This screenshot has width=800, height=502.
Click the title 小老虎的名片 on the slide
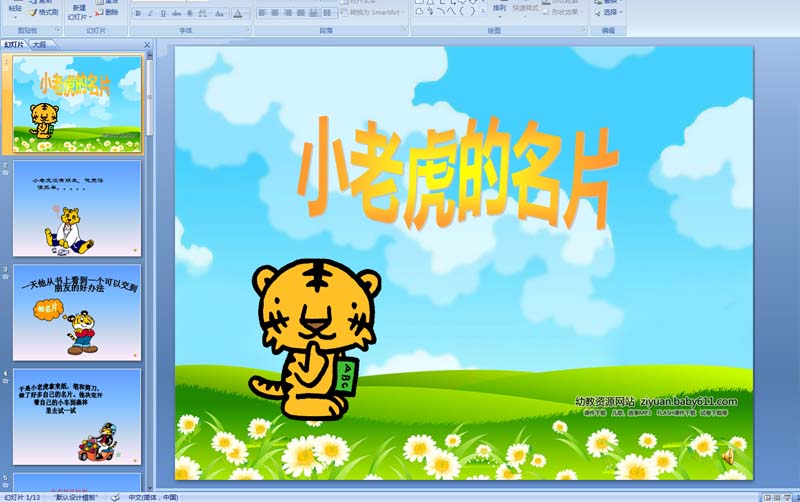click(458, 174)
